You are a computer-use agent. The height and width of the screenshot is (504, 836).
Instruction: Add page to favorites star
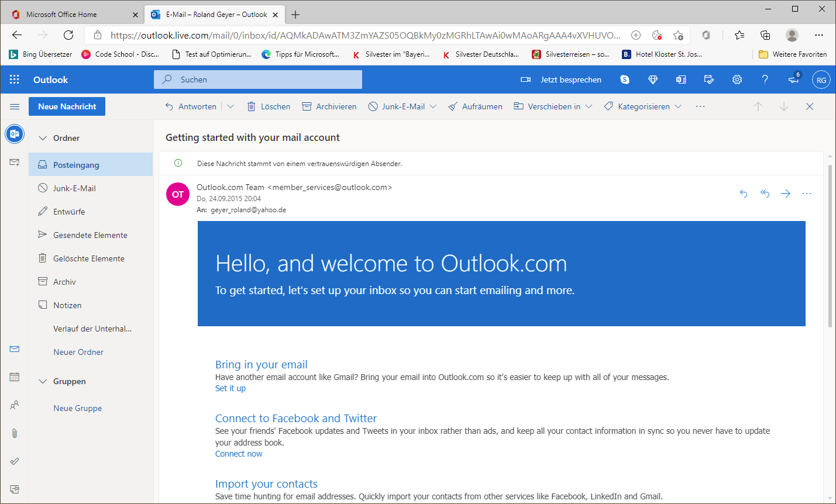pos(678,35)
